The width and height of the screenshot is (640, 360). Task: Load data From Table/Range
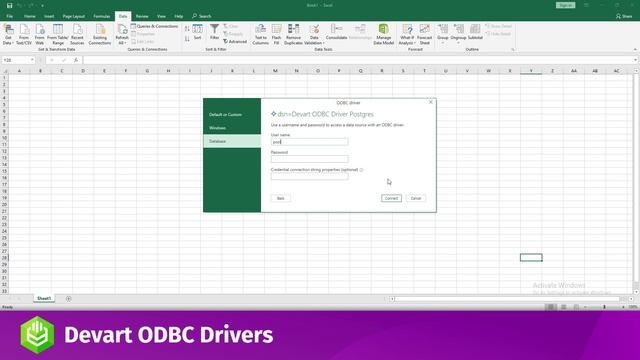pos(58,34)
